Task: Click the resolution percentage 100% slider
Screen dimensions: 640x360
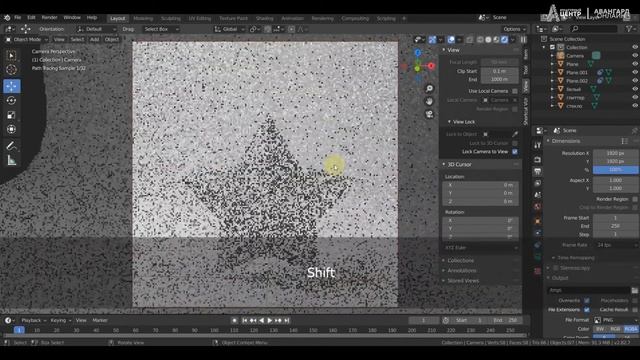Action: (616, 170)
